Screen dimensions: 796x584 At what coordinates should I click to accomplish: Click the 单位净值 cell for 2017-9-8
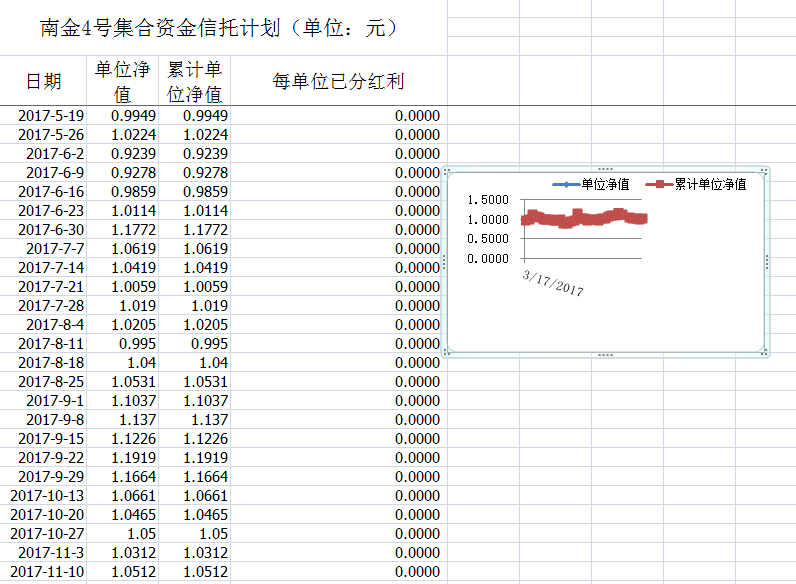(122, 420)
